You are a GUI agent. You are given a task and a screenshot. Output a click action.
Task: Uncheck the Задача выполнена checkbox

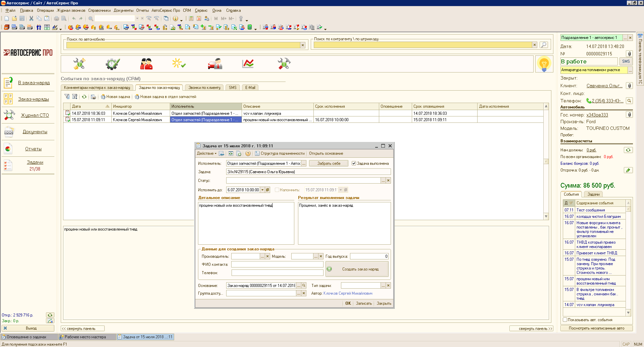pos(354,163)
